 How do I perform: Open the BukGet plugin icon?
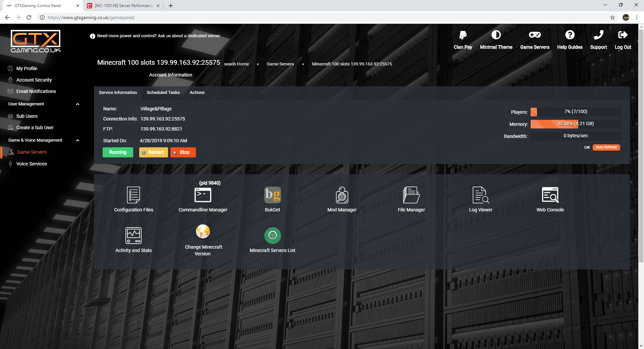[272, 195]
